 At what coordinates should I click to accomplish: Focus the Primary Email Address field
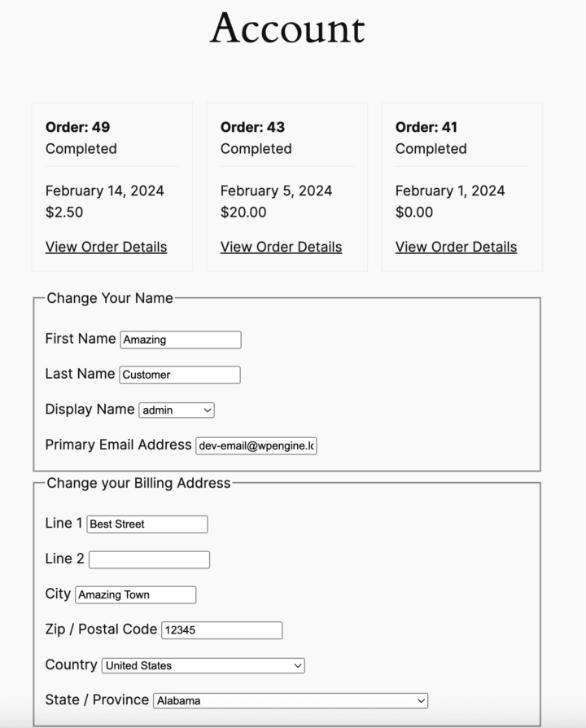(x=256, y=445)
